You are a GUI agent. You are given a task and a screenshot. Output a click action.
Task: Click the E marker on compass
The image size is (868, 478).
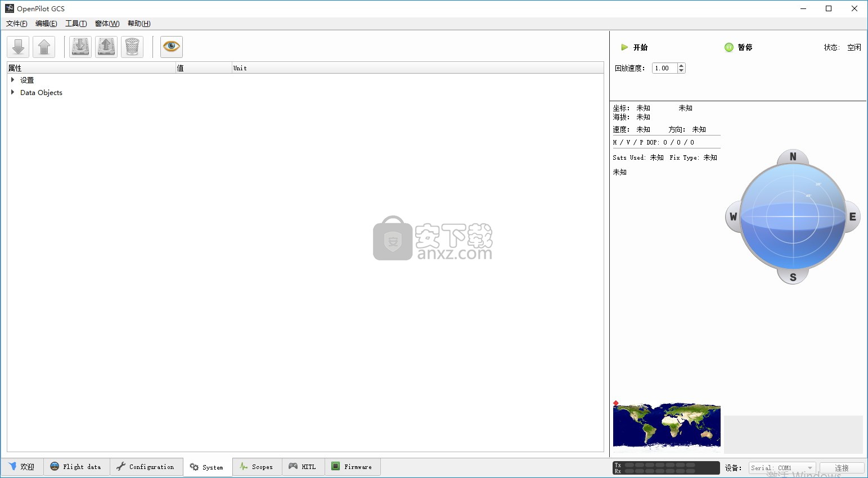[853, 217]
